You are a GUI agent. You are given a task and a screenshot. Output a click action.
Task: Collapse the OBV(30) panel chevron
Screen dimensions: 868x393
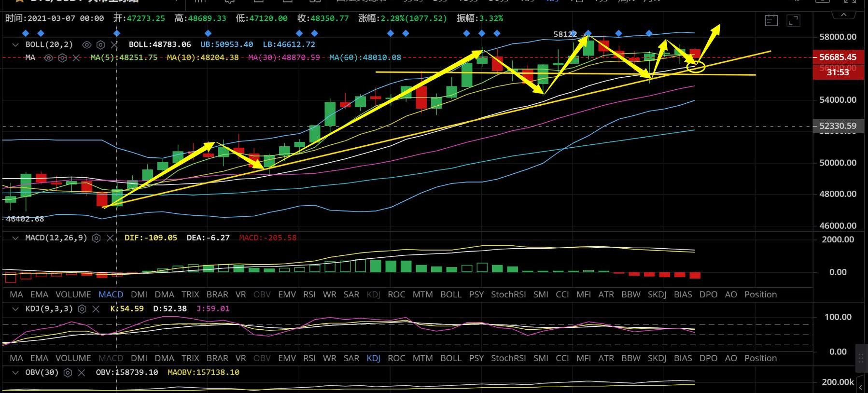click(15, 373)
